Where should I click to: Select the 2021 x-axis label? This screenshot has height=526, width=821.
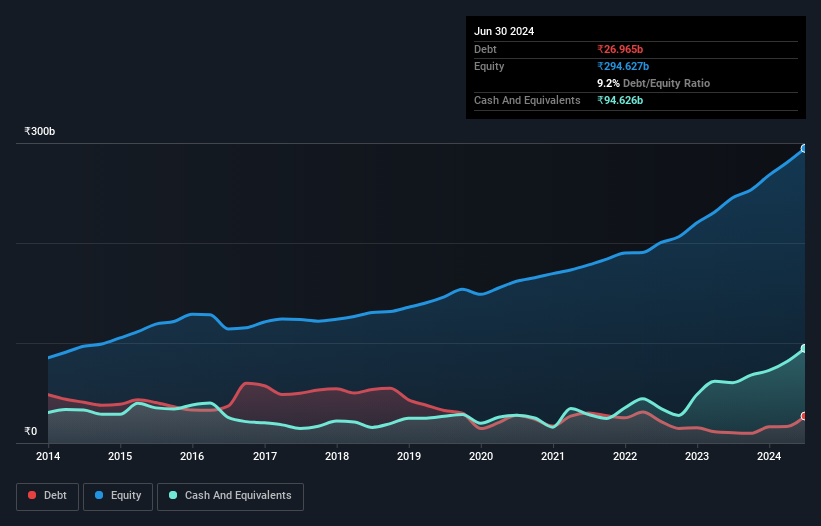(553, 456)
